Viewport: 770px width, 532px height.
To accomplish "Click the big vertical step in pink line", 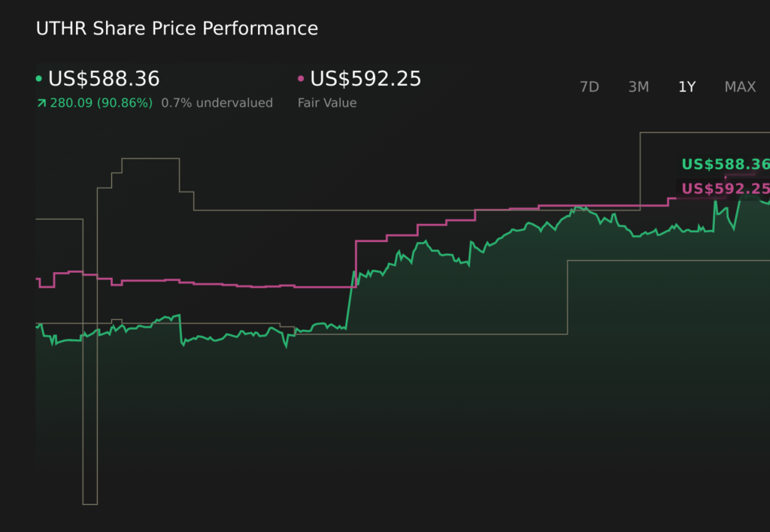I will 356,264.
